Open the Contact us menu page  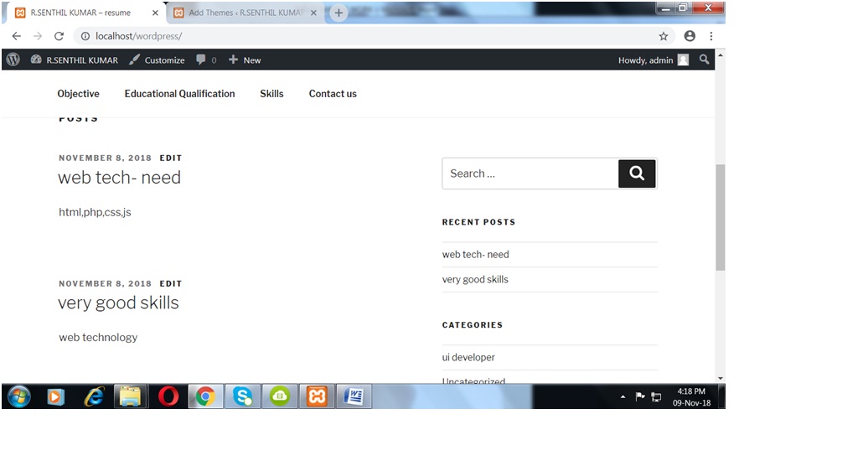333,94
